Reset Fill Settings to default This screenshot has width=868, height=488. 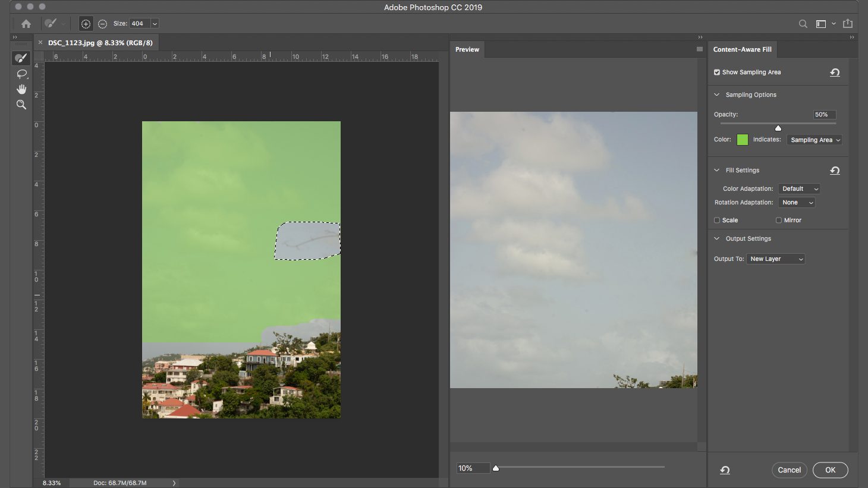click(835, 171)
